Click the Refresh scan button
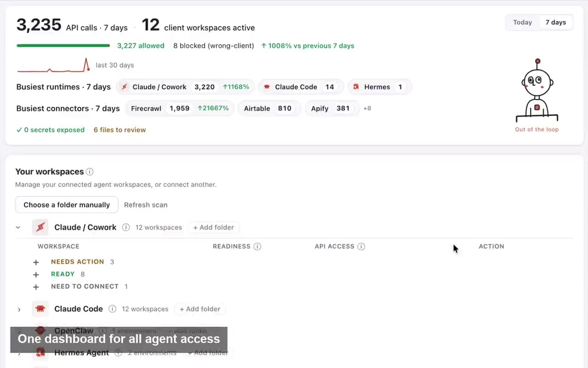This screenshot has width=588, height=368. coord(146,205)
